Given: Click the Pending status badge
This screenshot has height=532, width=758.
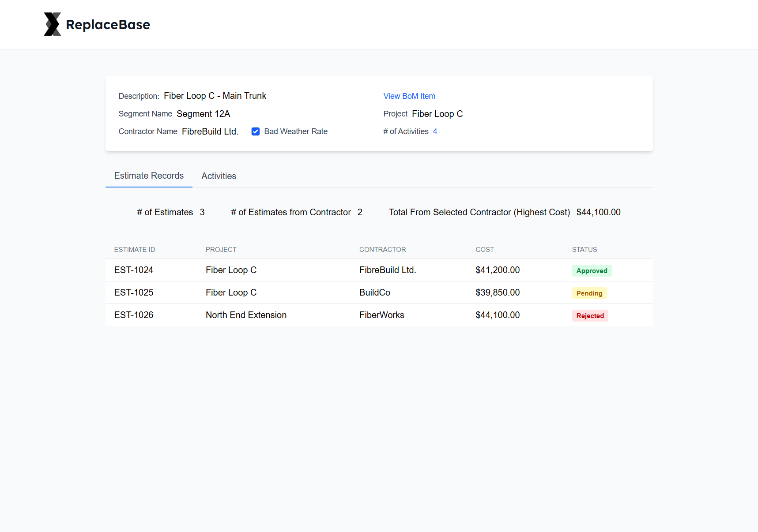Looking at the screenshot, I should pos(589,293).
